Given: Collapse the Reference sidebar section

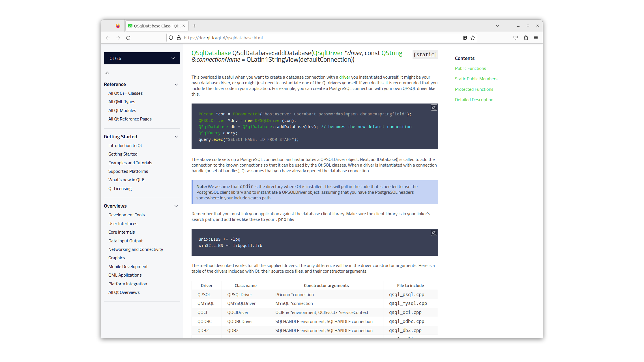Looking at the screenshot, I should coord(176,84).
